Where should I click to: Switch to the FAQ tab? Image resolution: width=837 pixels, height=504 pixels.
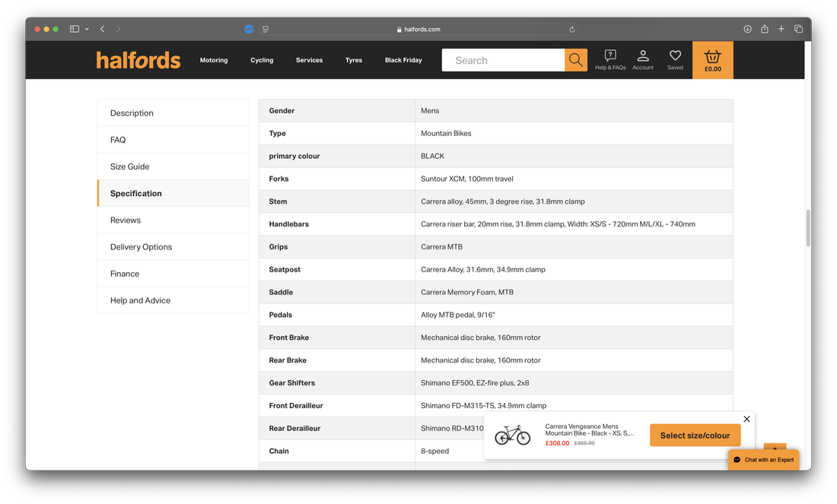pos(173,140)
